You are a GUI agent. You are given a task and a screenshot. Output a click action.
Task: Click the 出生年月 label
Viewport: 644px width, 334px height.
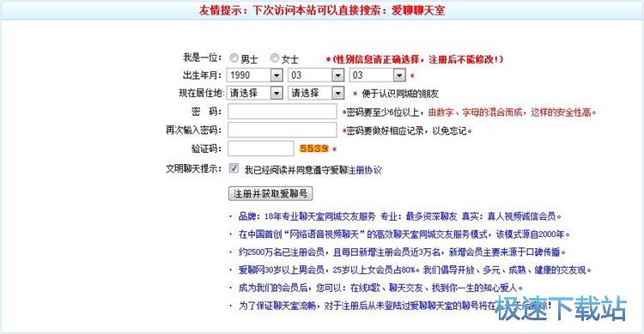coord(202,76)
